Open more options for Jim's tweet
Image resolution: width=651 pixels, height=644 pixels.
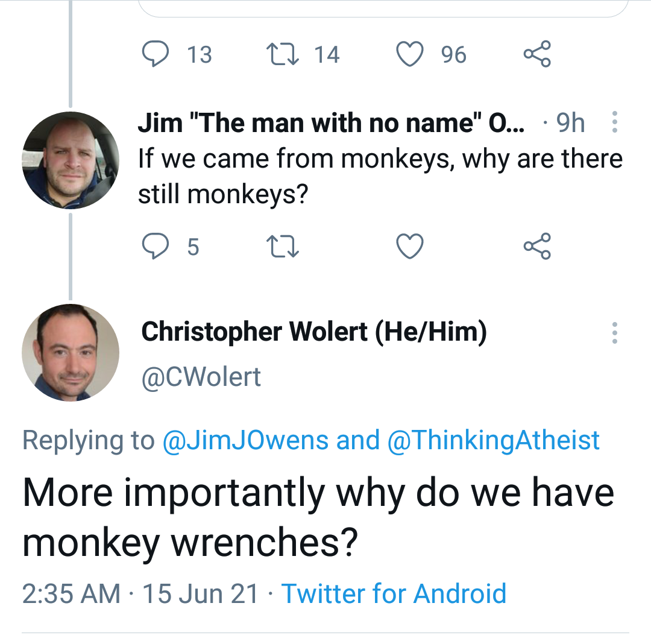tap(614, 122)
